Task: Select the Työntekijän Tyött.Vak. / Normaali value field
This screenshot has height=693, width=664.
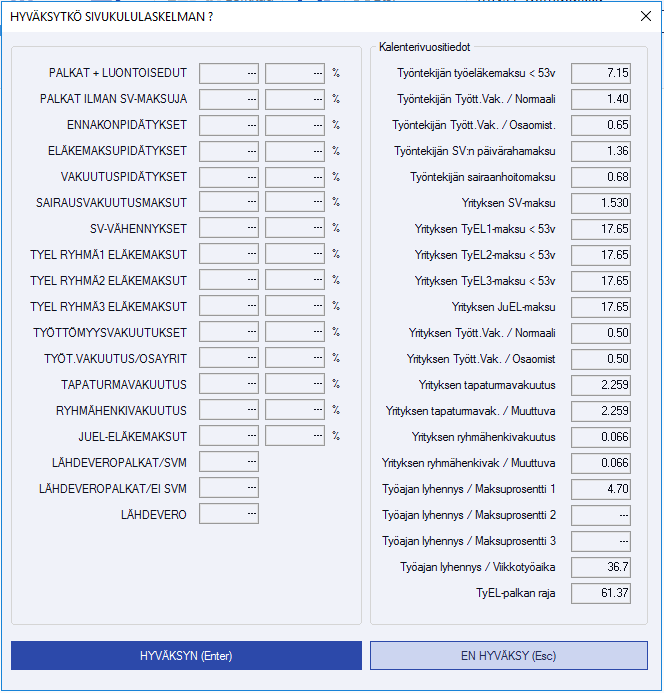Action: point(601,99)
